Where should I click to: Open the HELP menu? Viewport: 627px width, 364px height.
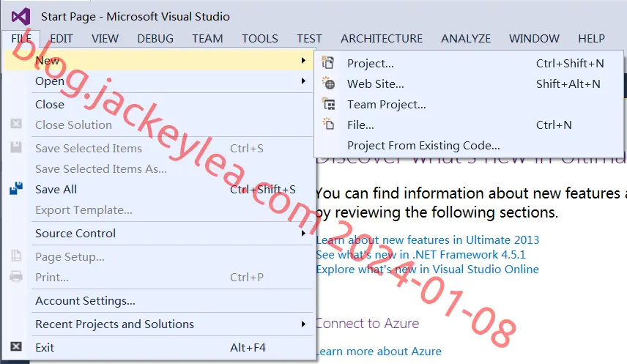pos(591,38)
